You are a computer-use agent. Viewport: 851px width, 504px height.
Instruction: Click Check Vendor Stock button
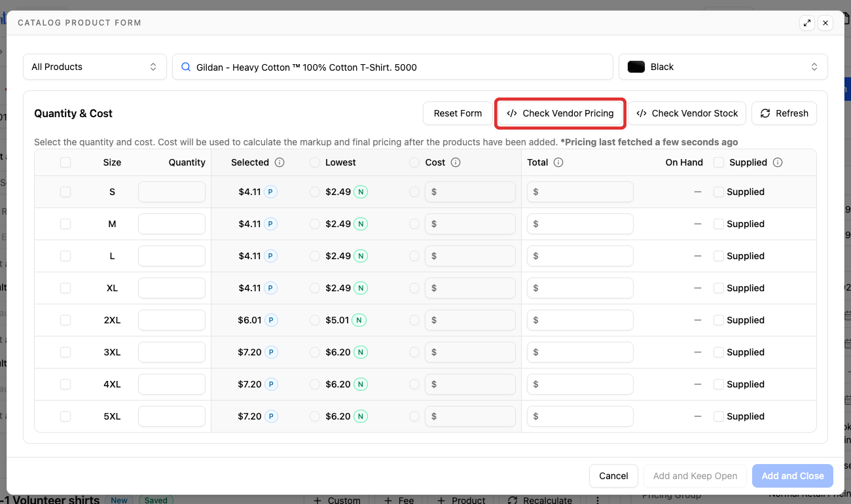[x=687, y=113]
